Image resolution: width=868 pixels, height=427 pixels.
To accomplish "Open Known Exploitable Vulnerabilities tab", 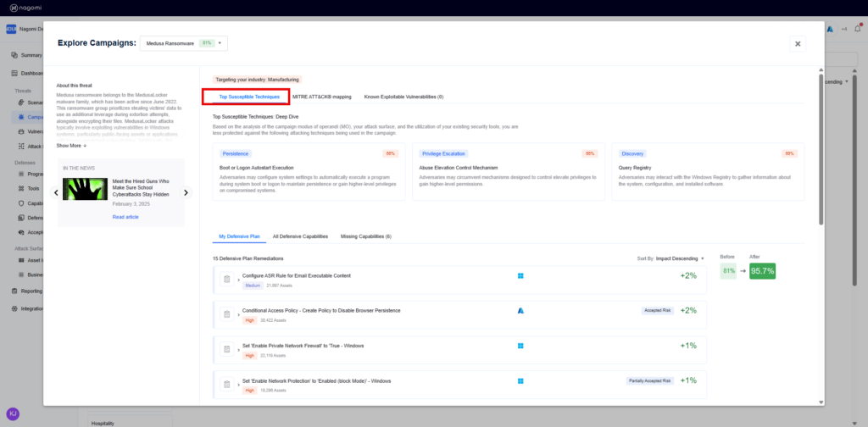I will coord(403,97).
